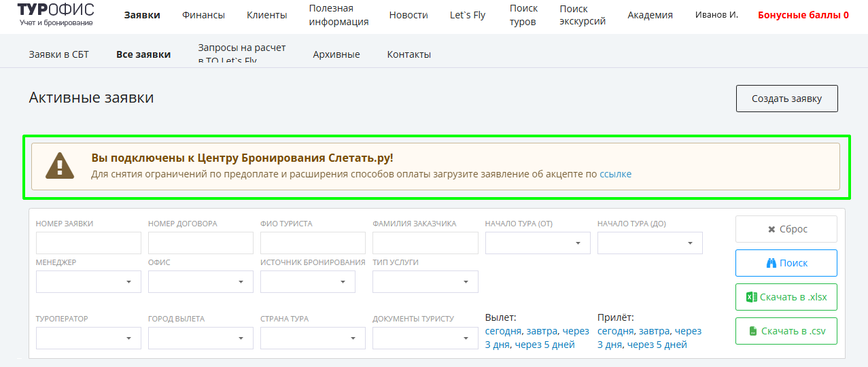Switch to the Архивные tab
The width and height of the screenshot is (868, 367).
click(336, 54)
